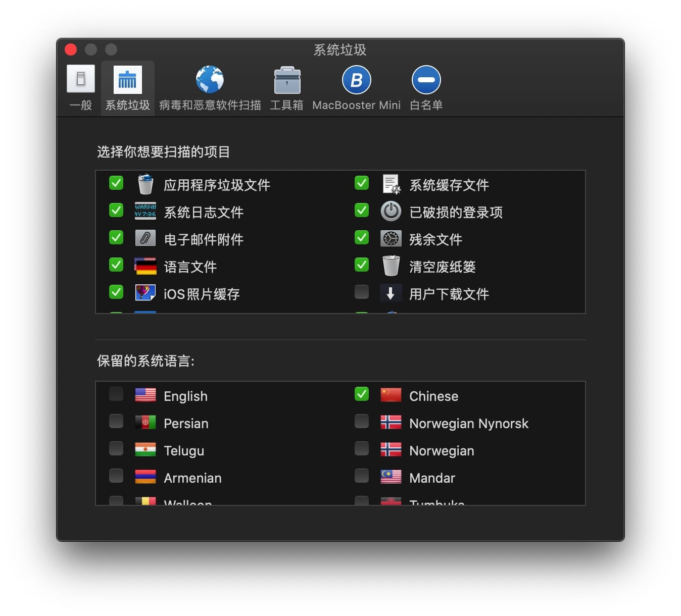
Task: Click the 系统日志文件 warning log icon
Action: [x=145, y=211]
